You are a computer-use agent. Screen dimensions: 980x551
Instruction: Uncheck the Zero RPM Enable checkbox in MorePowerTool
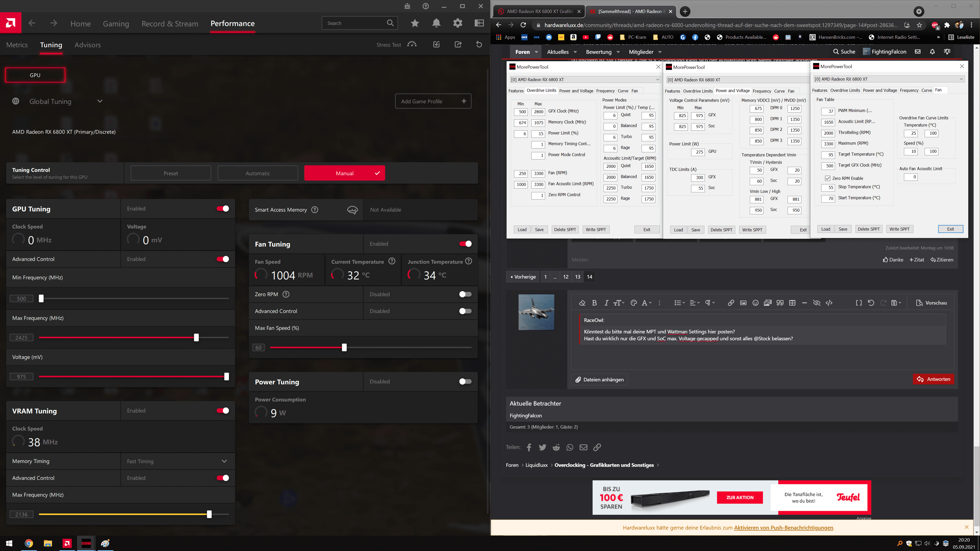(827, 178)
